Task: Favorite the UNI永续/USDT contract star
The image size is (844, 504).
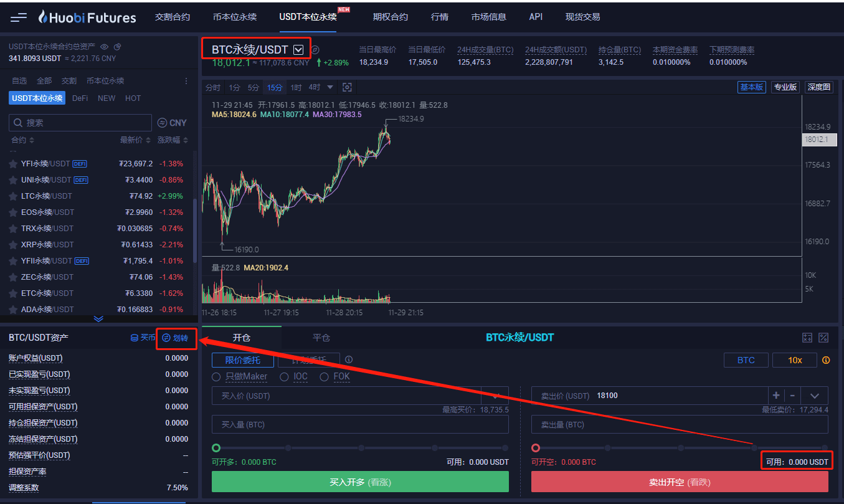Action: coord(12,180)
